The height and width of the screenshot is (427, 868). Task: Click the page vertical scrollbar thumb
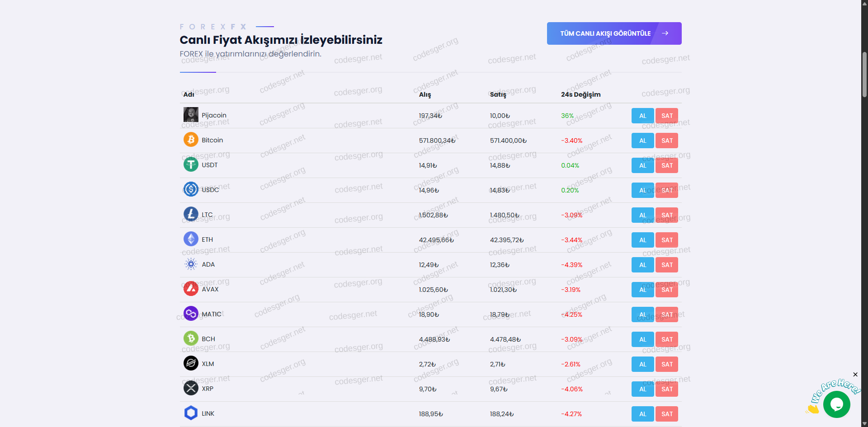click(x=864, y=75)
